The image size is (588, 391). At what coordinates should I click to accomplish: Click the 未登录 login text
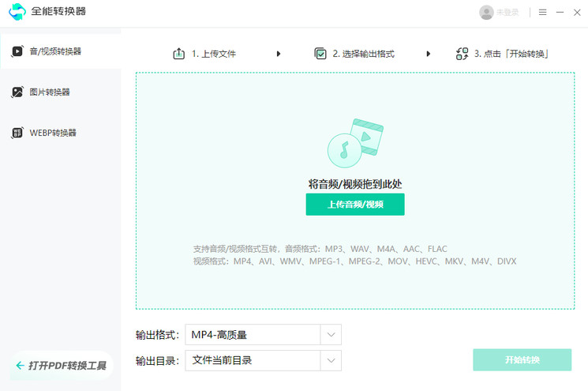coord(507,13)
